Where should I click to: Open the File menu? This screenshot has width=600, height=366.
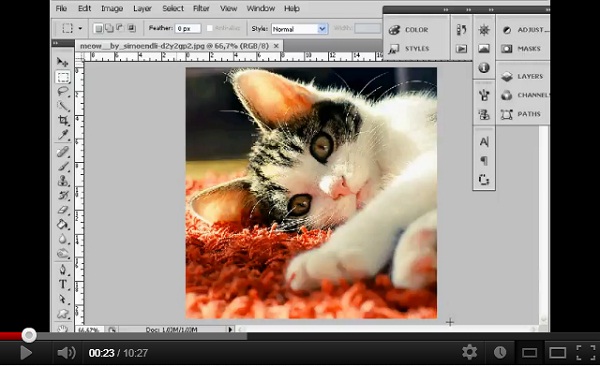point(61,8)
